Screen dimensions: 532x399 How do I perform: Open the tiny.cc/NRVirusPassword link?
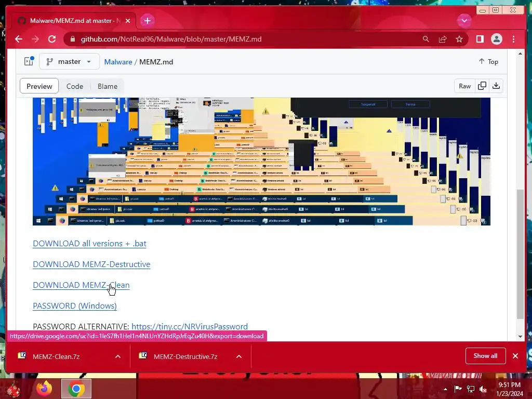click(x=189, y=326)
